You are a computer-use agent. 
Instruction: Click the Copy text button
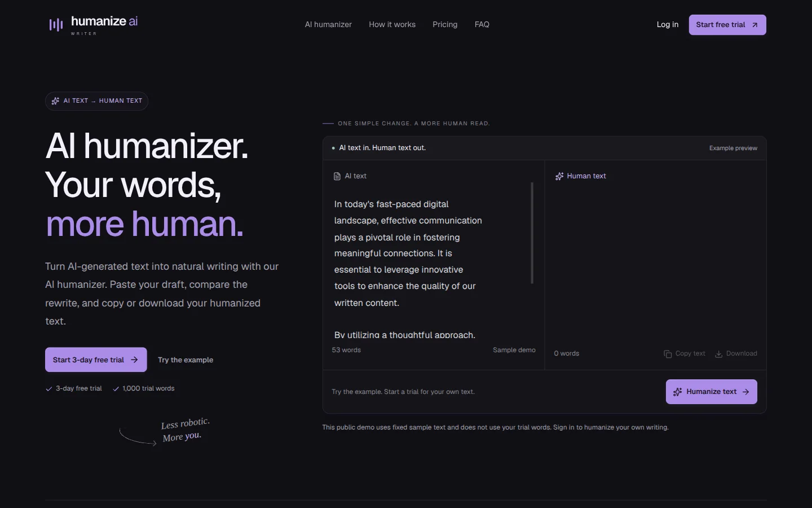coord(685,354)
